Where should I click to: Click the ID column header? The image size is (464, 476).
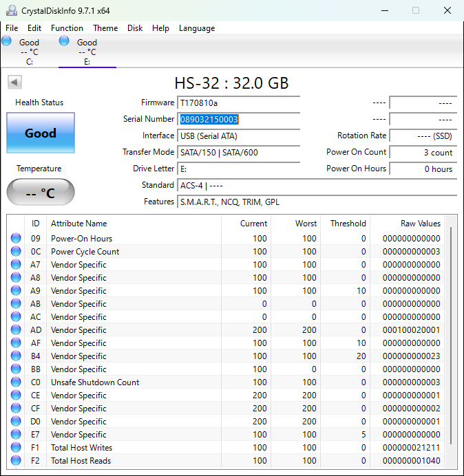point(35,224)
